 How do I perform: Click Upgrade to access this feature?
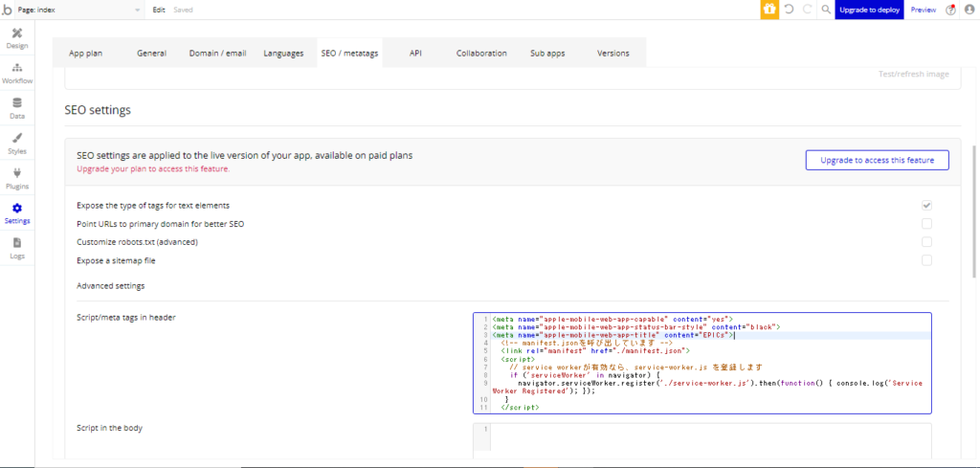877,160
